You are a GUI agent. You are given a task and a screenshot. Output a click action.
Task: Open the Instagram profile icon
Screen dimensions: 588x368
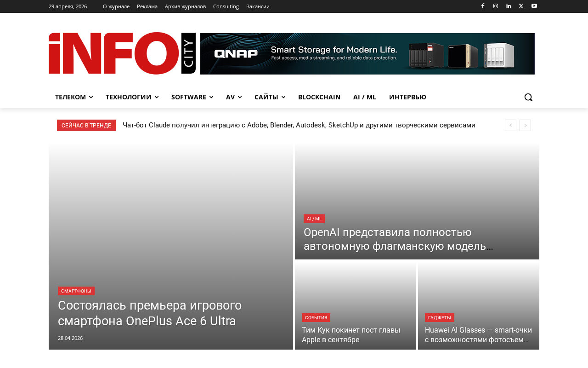tap(496, 6)
